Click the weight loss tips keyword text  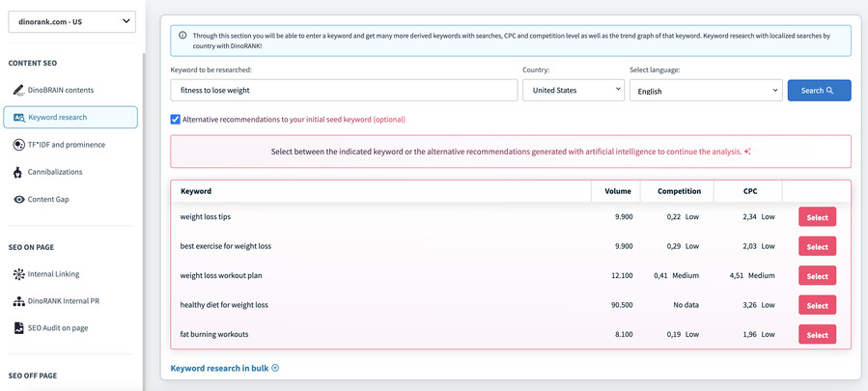click(x=206, y=217)
